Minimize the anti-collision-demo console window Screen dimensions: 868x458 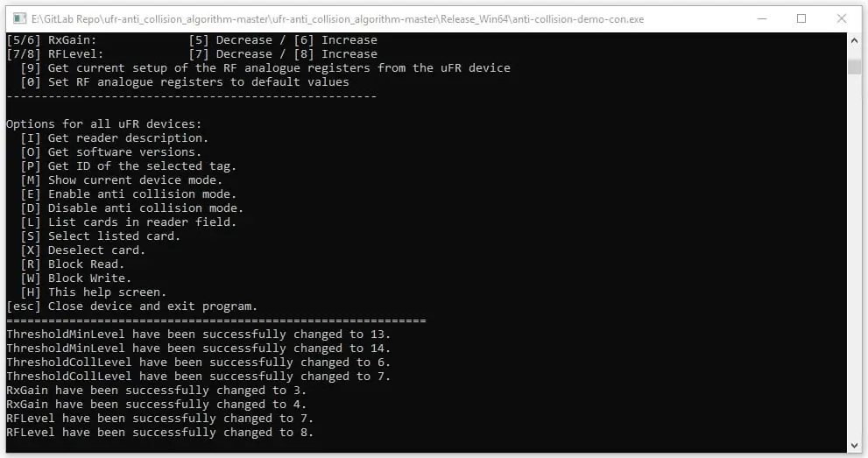762,18
